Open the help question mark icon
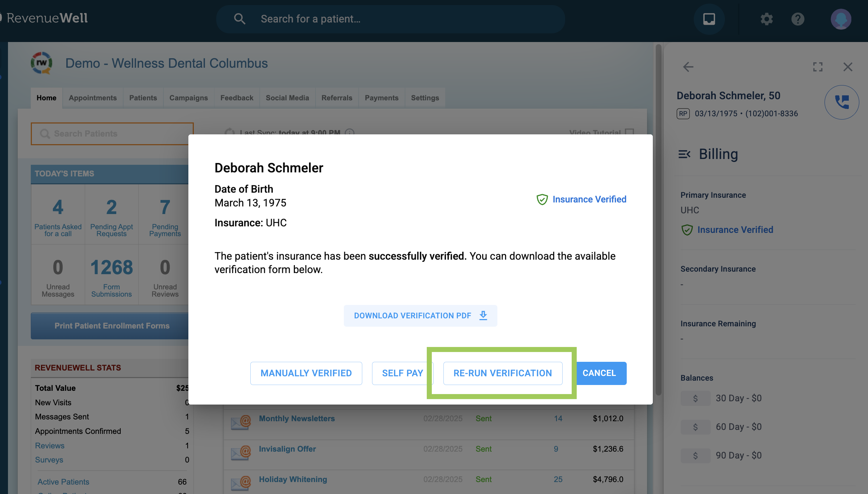 coord(798,19)
